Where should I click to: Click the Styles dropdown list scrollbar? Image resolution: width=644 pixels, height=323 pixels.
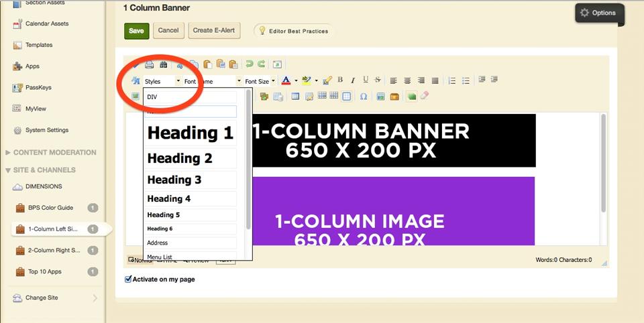[x=248, y=160]
